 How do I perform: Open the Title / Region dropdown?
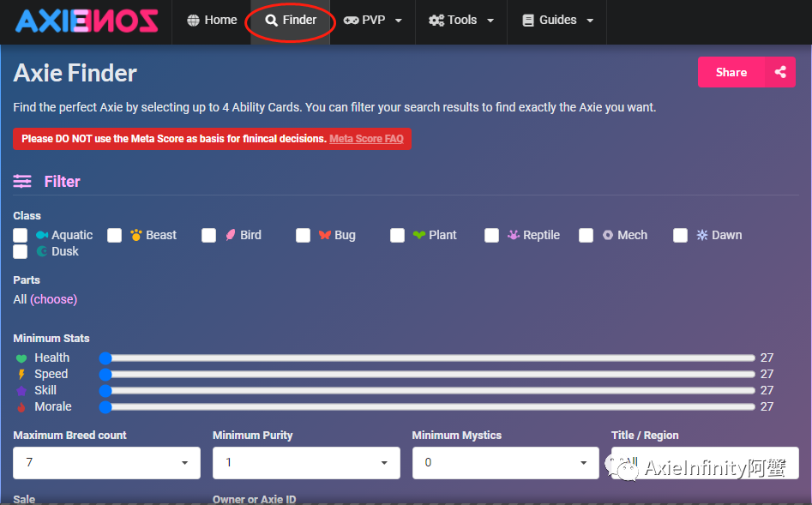pos(705,462)
